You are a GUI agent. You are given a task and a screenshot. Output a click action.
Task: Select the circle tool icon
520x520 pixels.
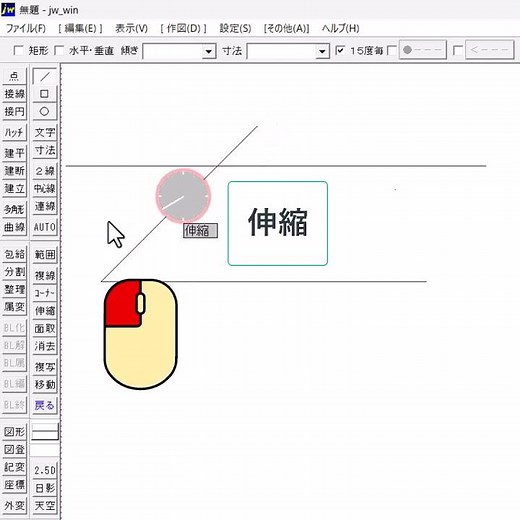point(45,112)
